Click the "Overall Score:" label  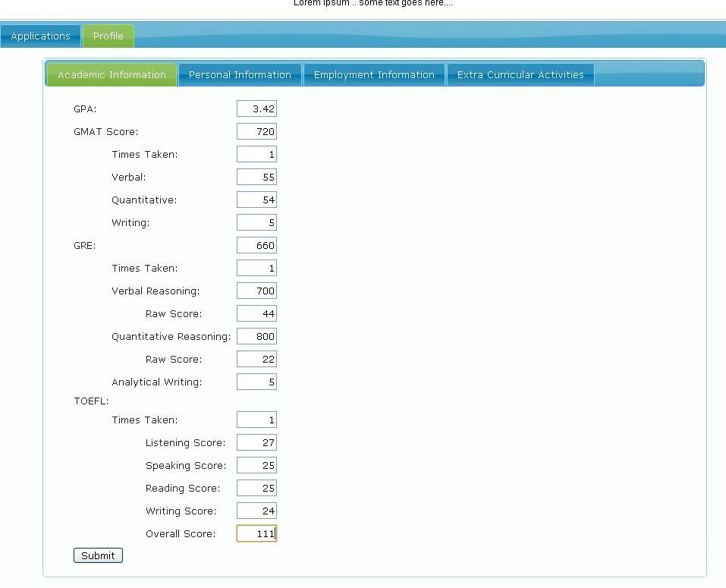(x=181, y=534)
